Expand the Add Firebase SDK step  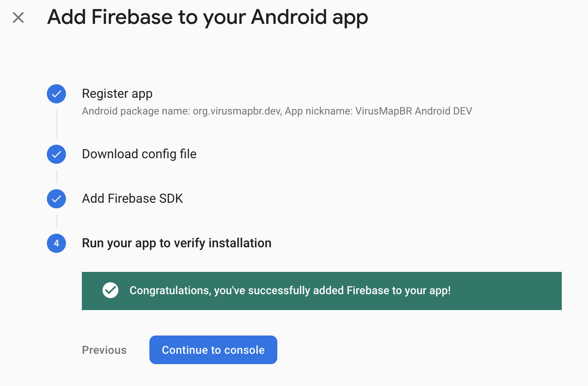coord(132,198)
